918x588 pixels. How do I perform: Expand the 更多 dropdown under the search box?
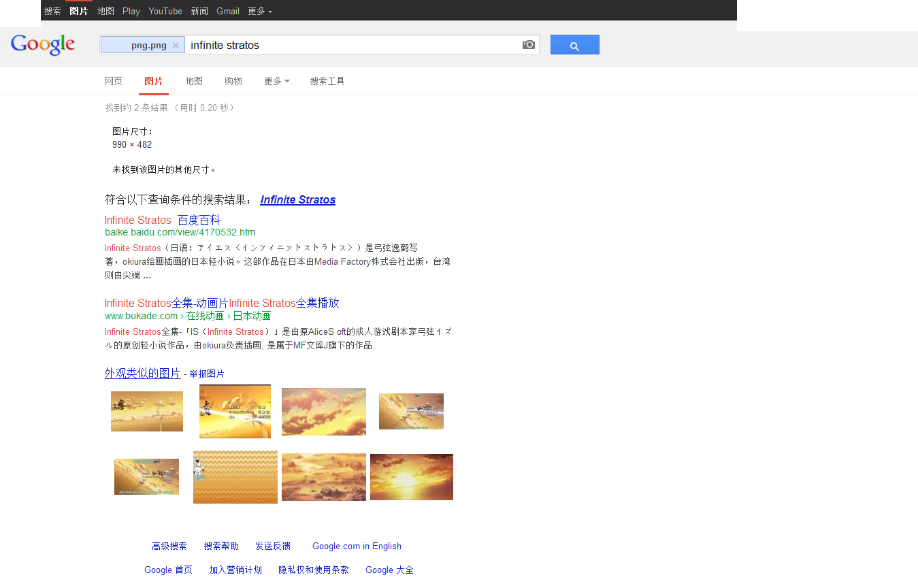tap(277, 81)
